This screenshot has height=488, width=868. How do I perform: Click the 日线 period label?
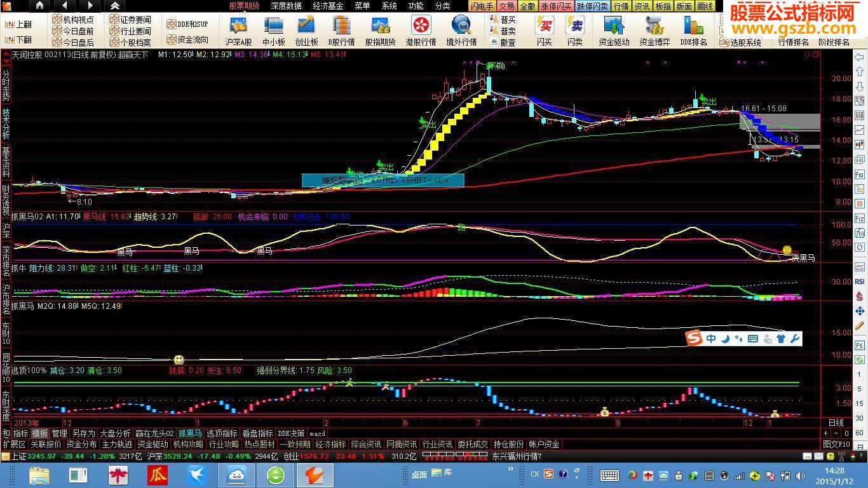[x=836, y=423]
